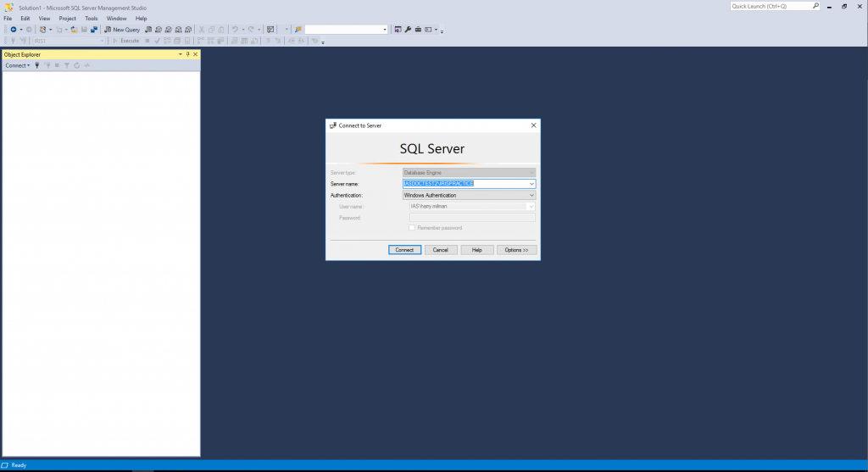868x472 pixels.
Task: Click the Find in Files icon
Action: 298,30
